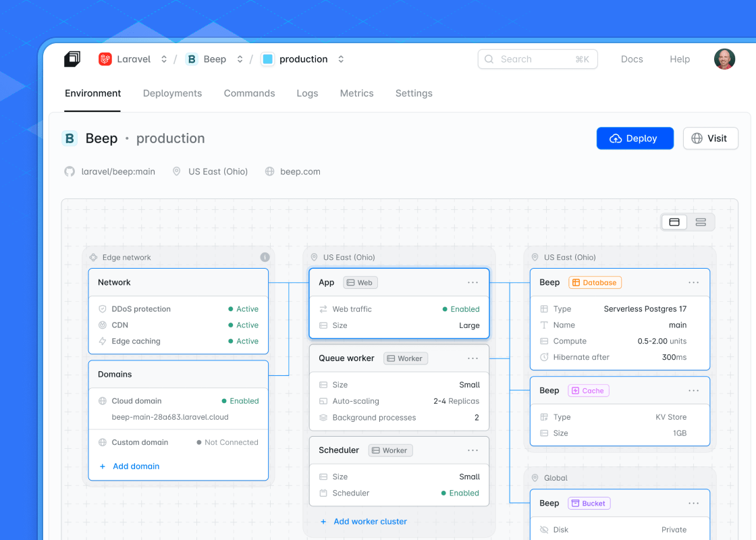Open the Laravel organization switcher
The width and height of the screenshot is (756, 540).
click(x=163, y=59)
